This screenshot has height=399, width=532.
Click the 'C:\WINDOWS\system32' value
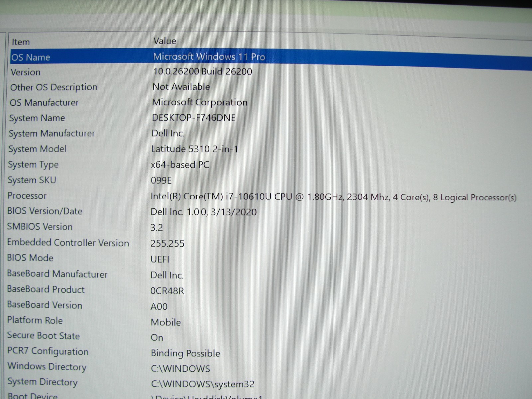[x=203, y=384]
